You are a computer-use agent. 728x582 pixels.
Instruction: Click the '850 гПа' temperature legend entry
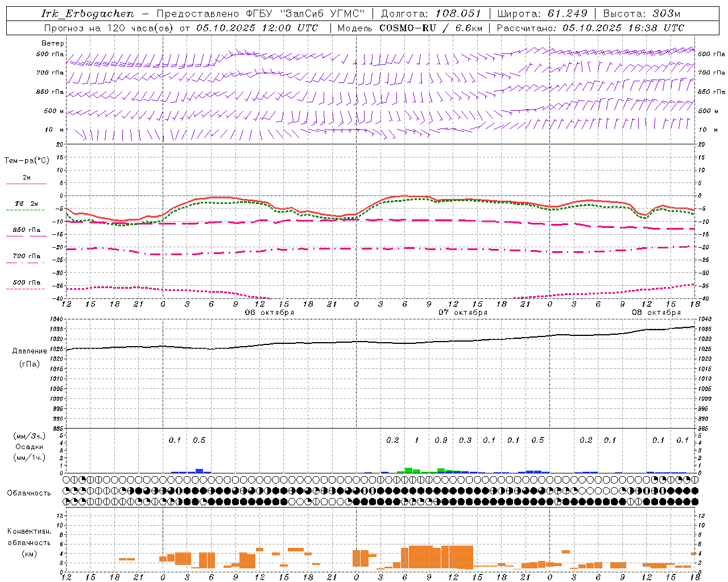(27, 230)
